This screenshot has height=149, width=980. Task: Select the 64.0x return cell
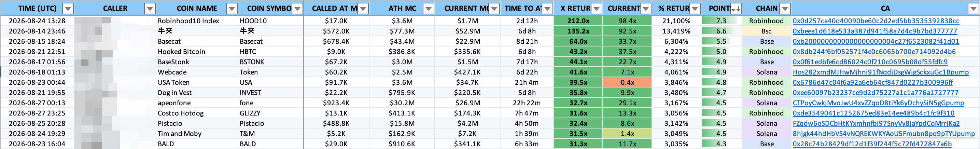click(578, 42)
